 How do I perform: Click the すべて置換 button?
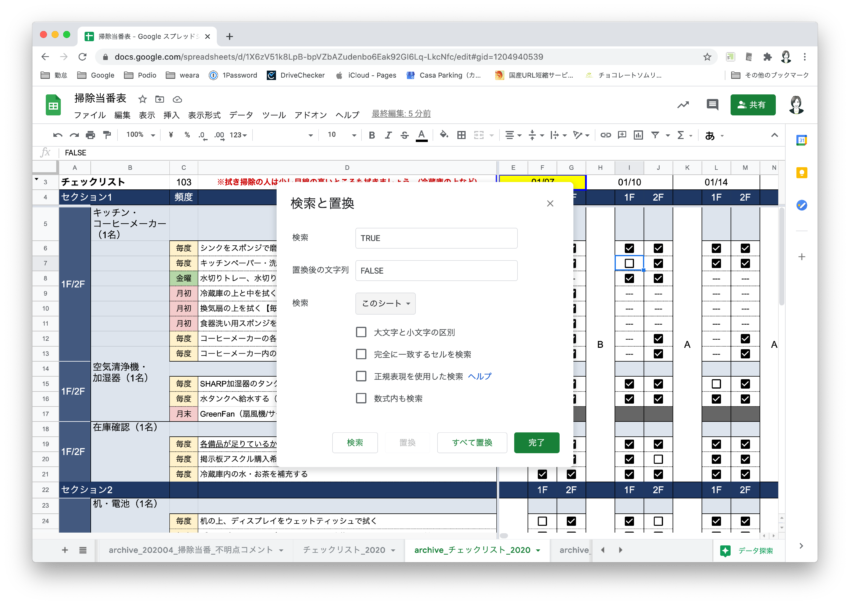point(472,442)
